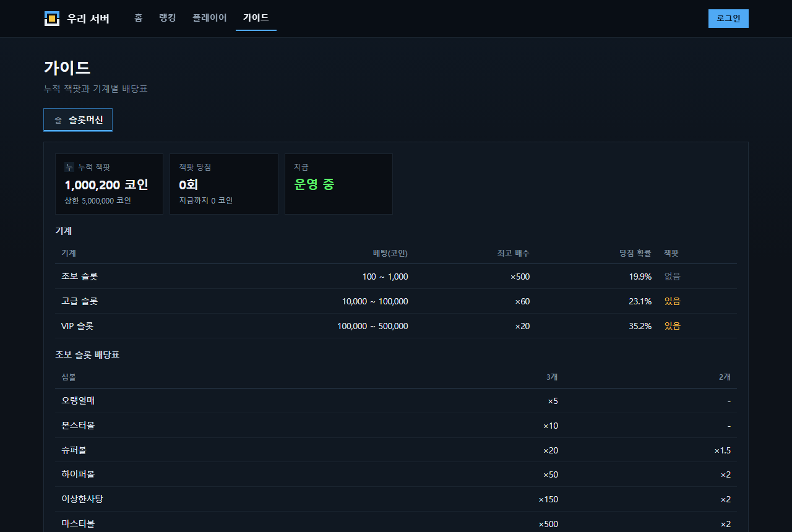
Task: Click the 초보 슬롯 배당표 heading
Action: (87, 354)
